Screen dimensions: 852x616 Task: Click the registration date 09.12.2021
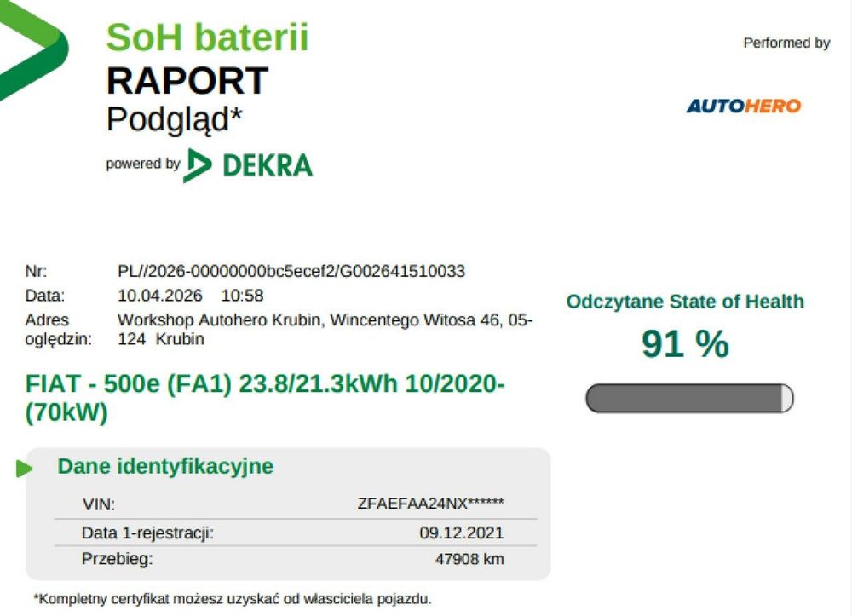point(461,533)
